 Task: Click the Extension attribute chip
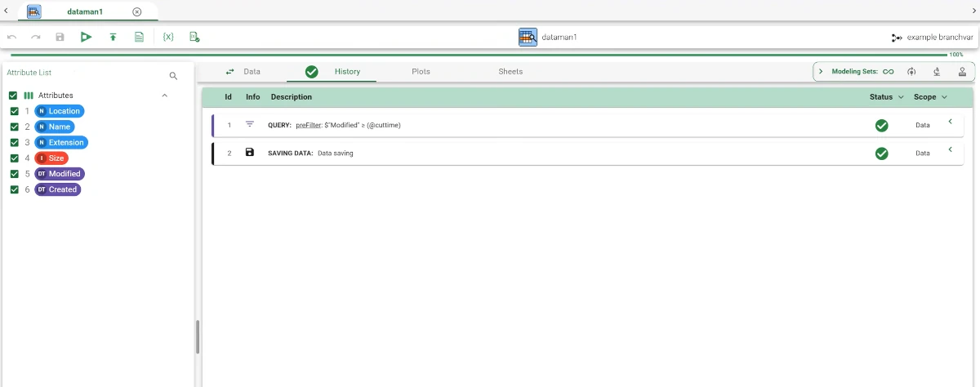coord(60,142)
